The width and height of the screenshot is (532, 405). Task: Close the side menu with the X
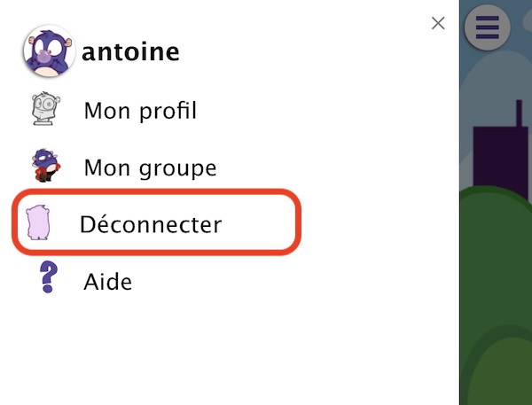(438, 24)
